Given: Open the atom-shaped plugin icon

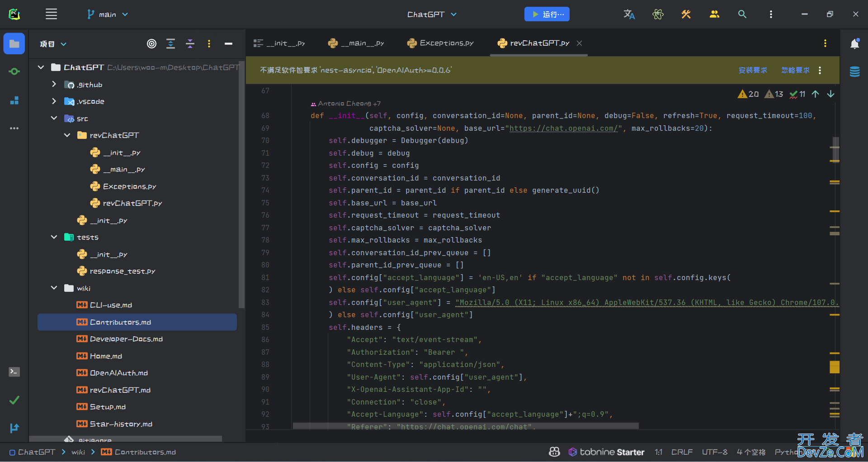Looking at the screenshot, I should (x=658, y=14).
